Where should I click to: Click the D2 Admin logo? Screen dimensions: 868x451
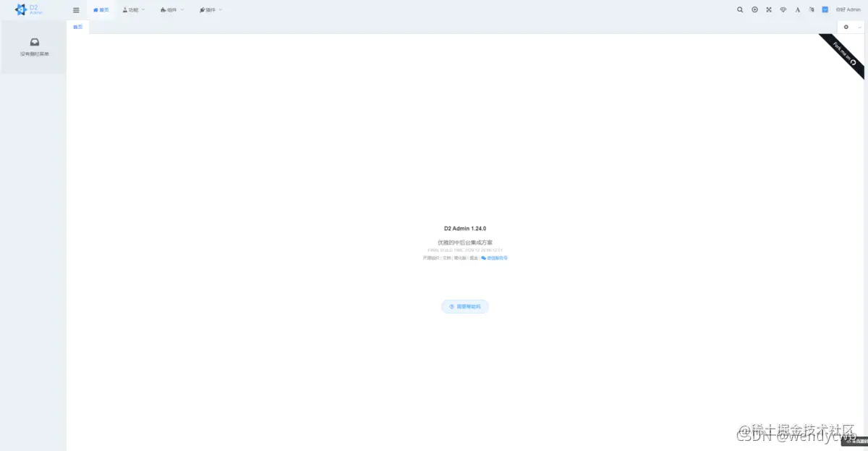pyautogui.click(x=29, y=10)
